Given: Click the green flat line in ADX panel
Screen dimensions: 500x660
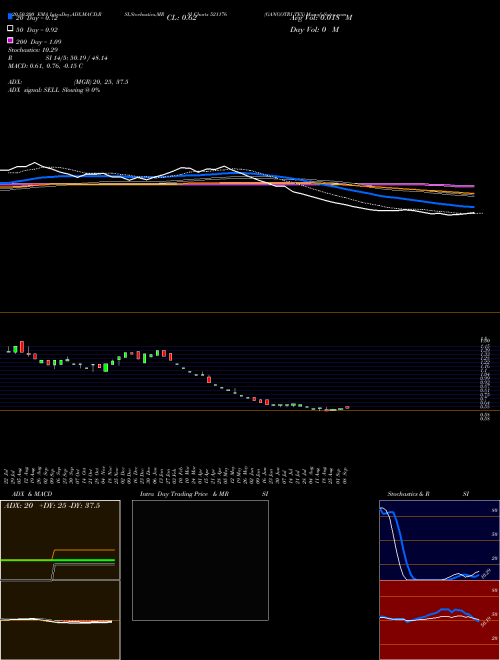Looking at the screenshot, I should pyautogui.click(x=57, y=560).
